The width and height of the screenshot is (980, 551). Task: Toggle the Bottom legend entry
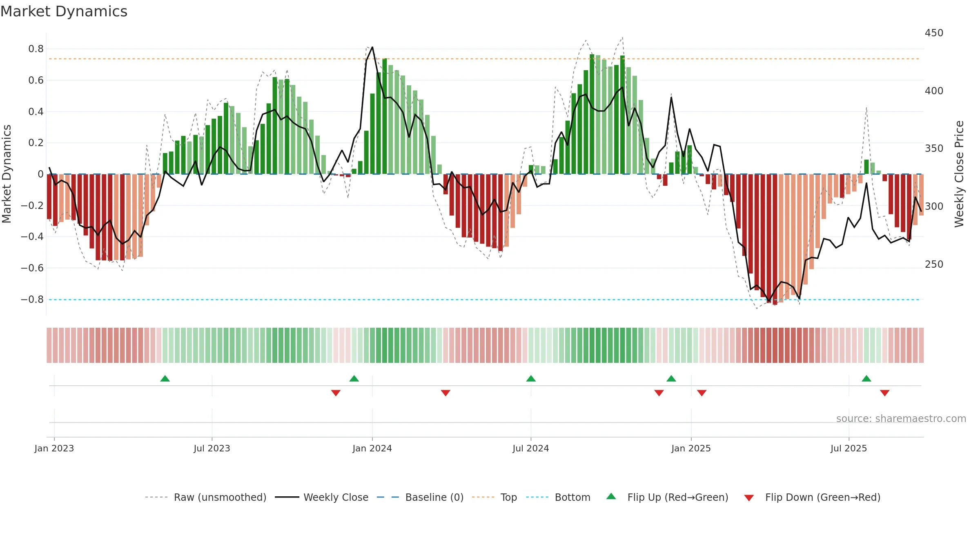click(558, 497)
